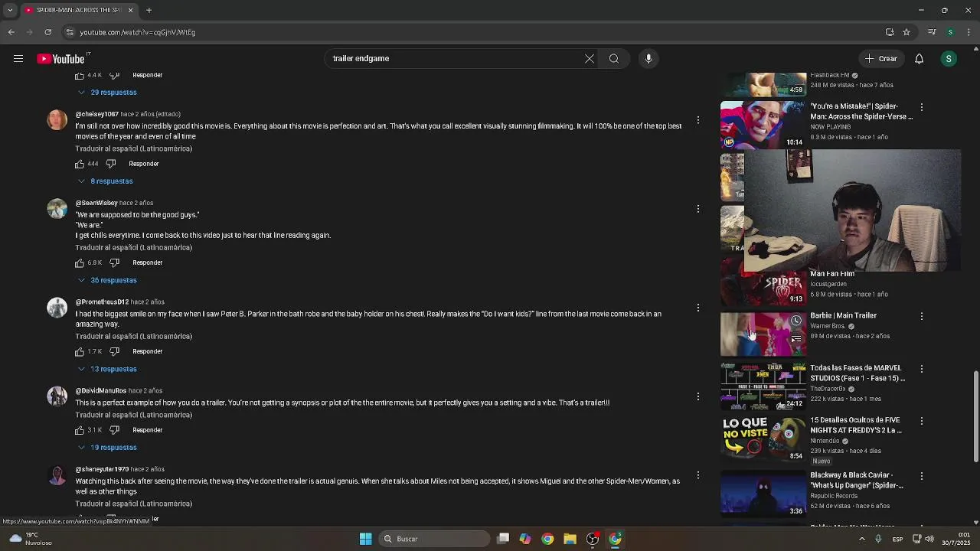Click the Crear button

click(881, 59)
